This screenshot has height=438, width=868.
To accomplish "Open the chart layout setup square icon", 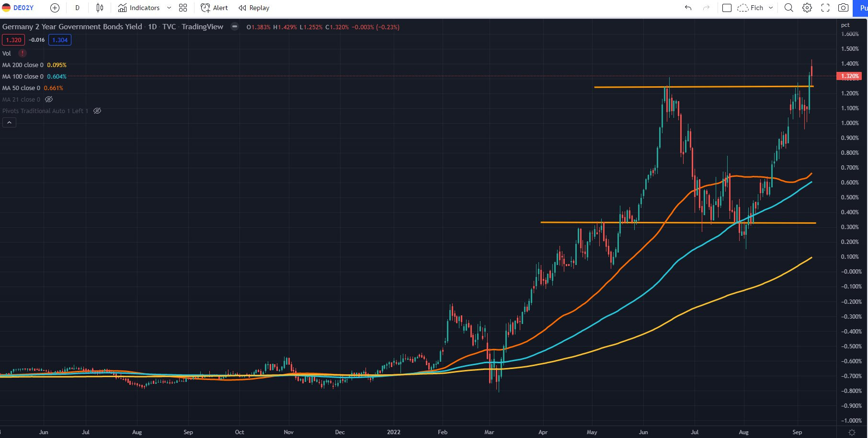I will click(727, 8).
